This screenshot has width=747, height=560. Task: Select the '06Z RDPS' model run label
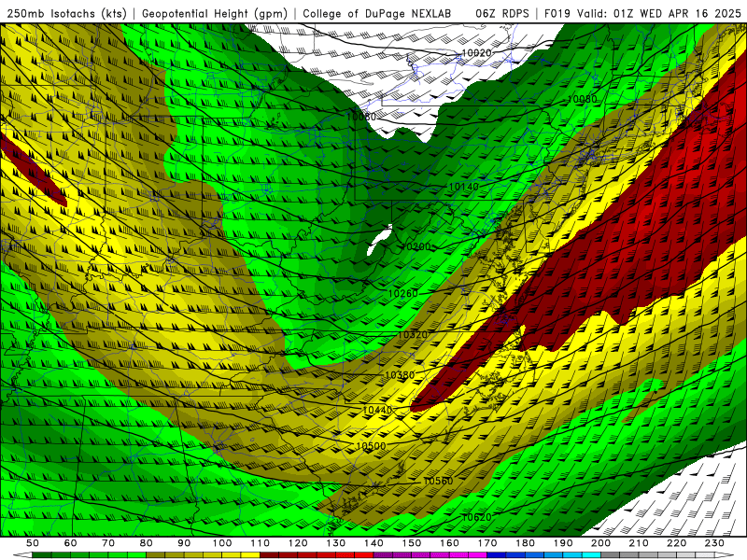[x=502, y=14]
